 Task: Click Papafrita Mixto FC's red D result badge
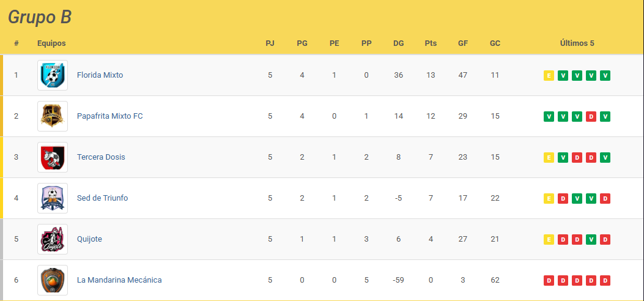[x=591, y=117]
